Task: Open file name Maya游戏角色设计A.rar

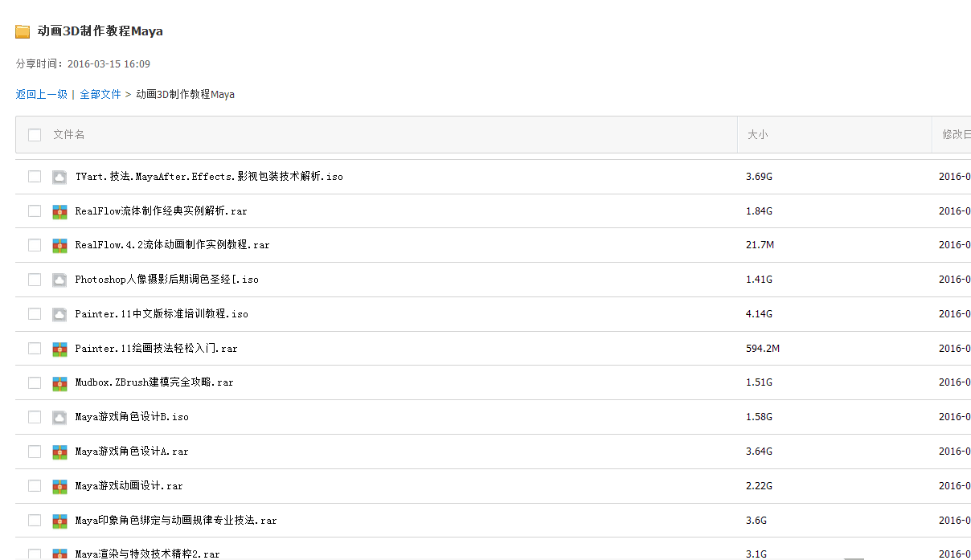Action: pyautogui.click(x=132, y=452)
